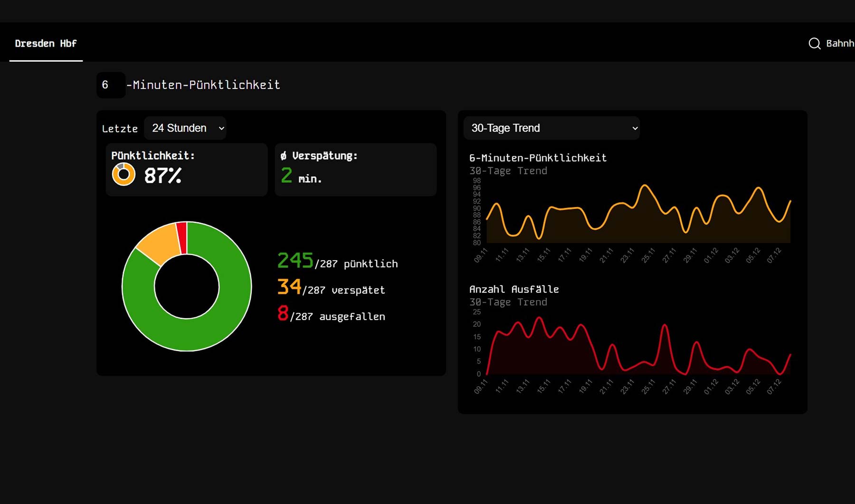Viewport: 855px width, 504px height.
Task: Click the minutes threshold input showing 6
Action: [111, 85]
